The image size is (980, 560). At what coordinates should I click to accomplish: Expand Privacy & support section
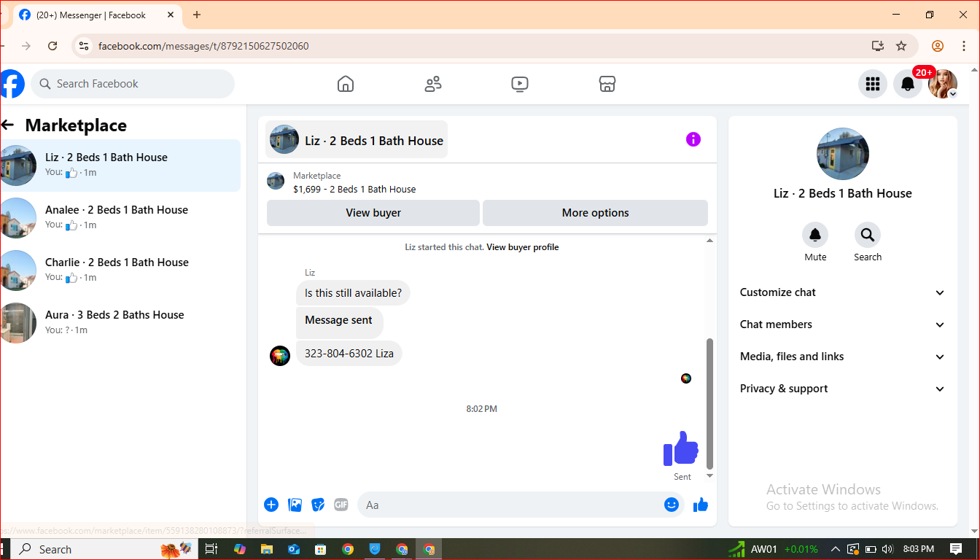(x=842, y=389)
